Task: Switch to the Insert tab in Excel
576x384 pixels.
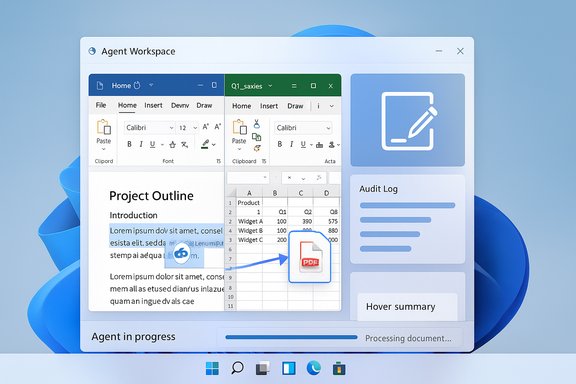Action: pyautogui.click(x=269, y=106)
